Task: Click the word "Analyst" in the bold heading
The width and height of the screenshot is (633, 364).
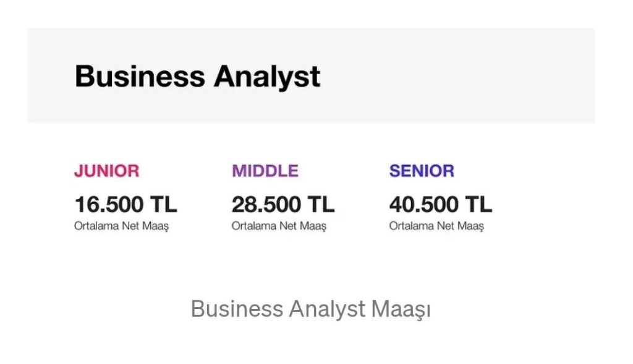Action: click(267, 77)
